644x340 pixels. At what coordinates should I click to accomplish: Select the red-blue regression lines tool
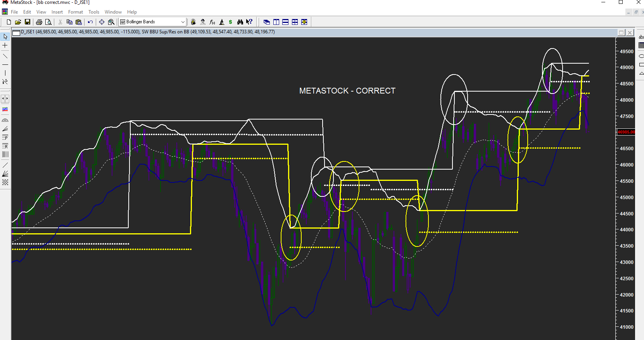(x=5, y=109)
